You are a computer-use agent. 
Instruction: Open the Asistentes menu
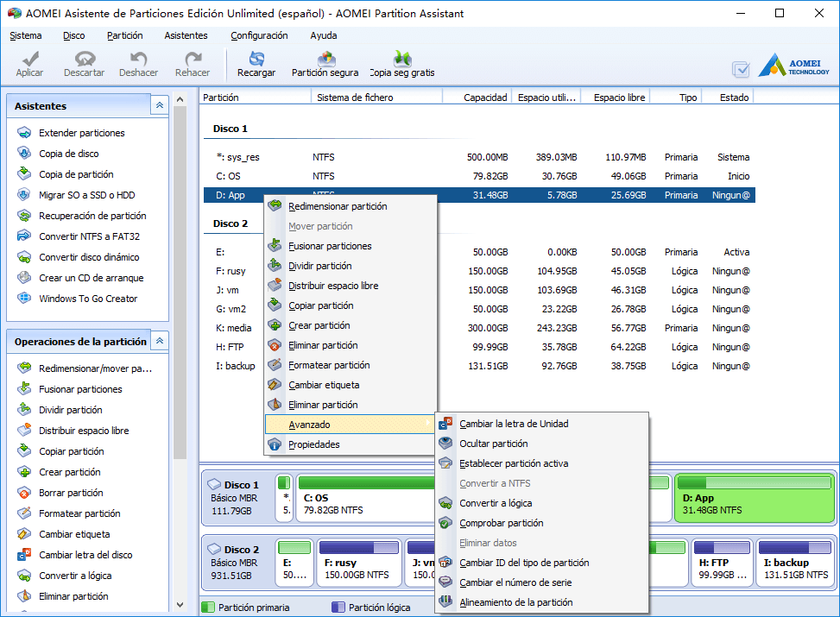point(186,36)
